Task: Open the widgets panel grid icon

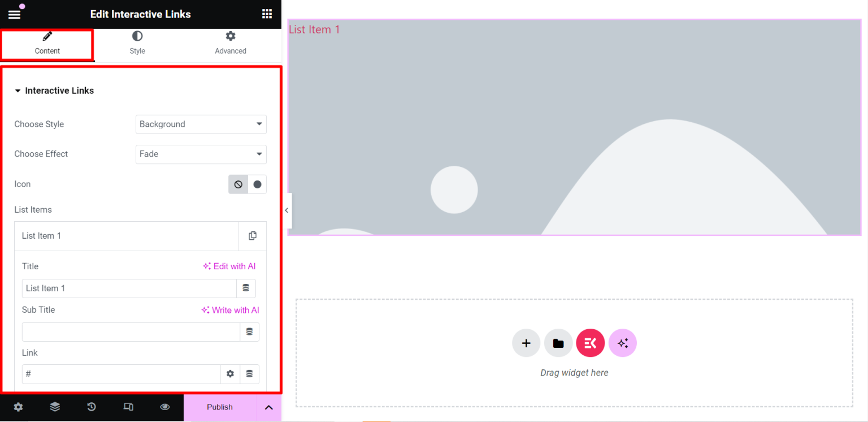Action: tap(267, 13)
